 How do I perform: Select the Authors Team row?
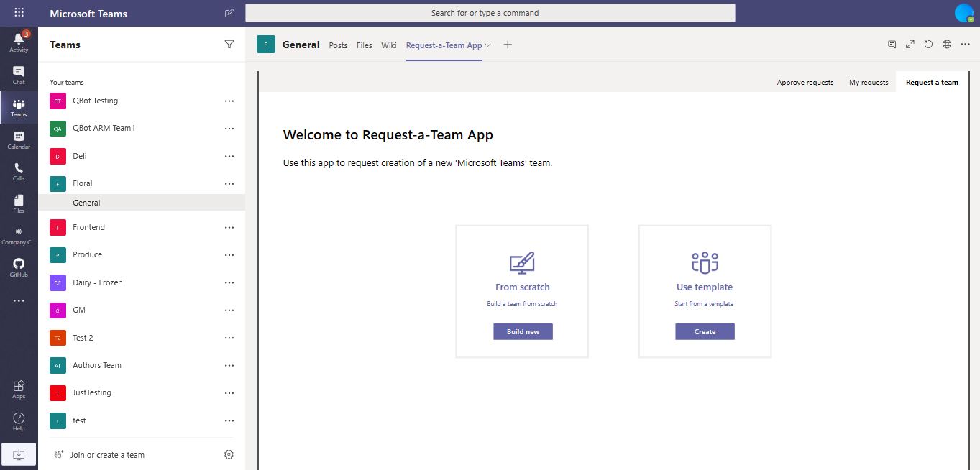[142, 365]
